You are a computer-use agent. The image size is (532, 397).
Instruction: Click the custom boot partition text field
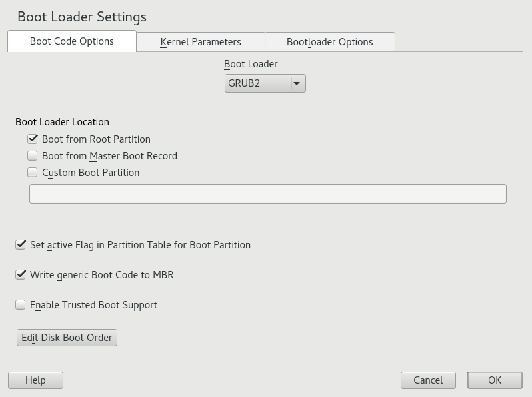[267, 194]
